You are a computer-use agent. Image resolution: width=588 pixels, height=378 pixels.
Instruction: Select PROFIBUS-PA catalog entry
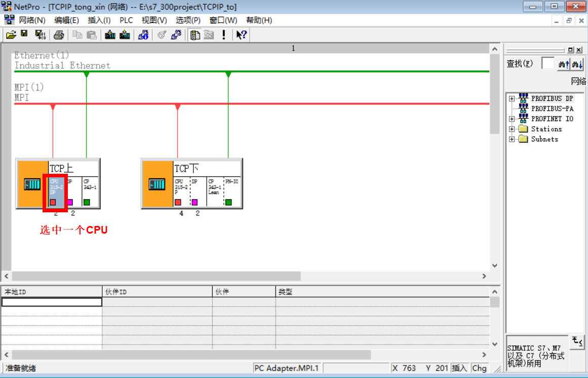point(552,109)
